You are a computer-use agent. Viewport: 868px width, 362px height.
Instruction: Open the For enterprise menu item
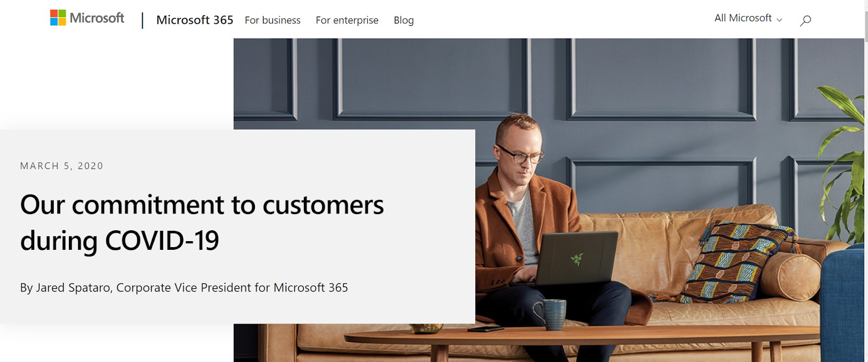click(347, 20)
